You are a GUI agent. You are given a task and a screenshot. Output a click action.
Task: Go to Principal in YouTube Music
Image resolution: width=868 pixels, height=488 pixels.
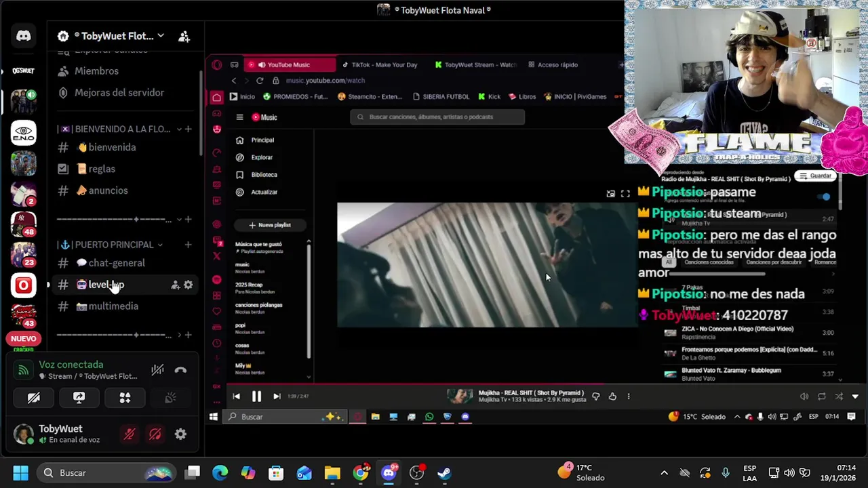tap(256, 140)
